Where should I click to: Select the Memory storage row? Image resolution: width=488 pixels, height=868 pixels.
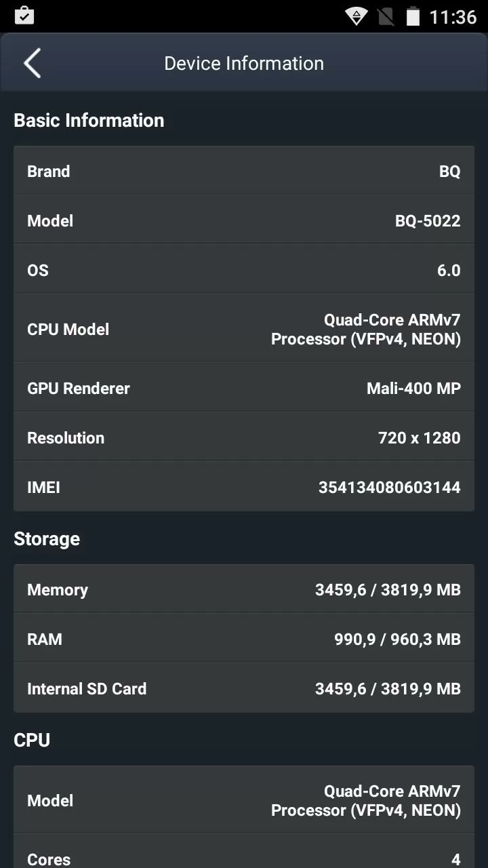coord(244,589)
